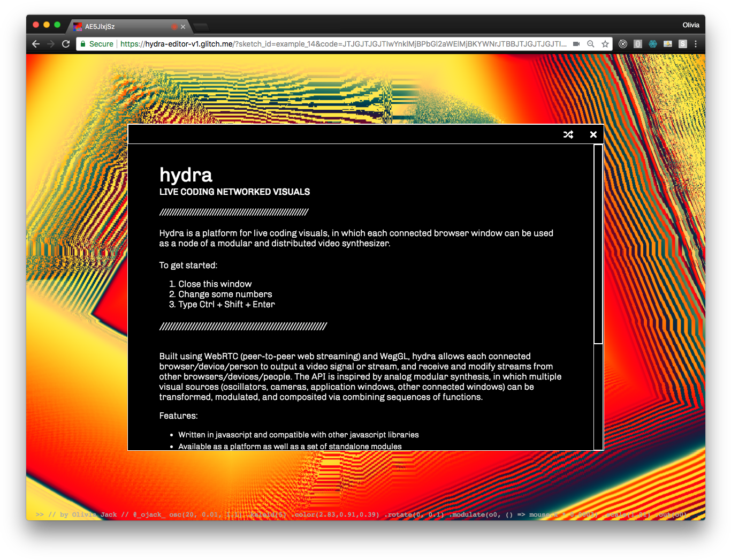
Task: Click the dialog's vertical scrollbar thumb
Action: click(598, 244)
